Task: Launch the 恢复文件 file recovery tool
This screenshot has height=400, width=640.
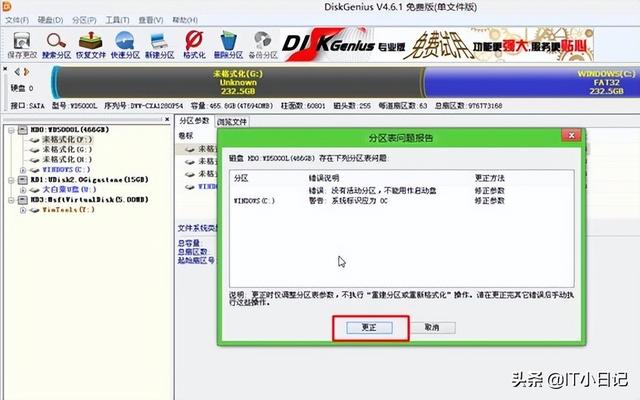Action: [91, 45]
